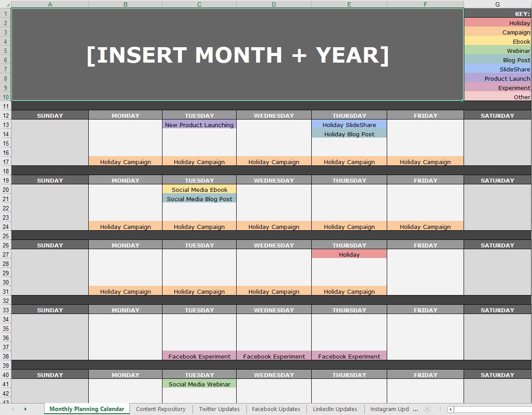
Task: Select the New Product Launching cell
Action: (199, 125)
